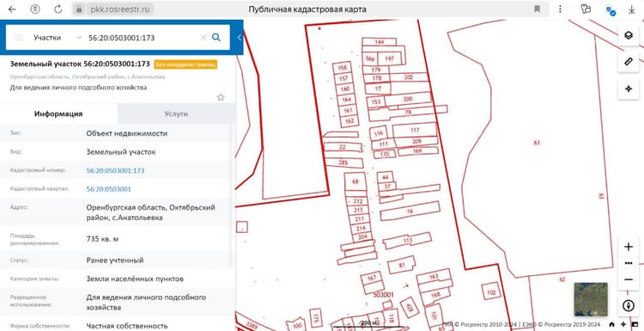This screenshot has height=331, width=644.
Task: Open cadastral number 56:20:0503001:173 link
Action: [x=115, y=170]
